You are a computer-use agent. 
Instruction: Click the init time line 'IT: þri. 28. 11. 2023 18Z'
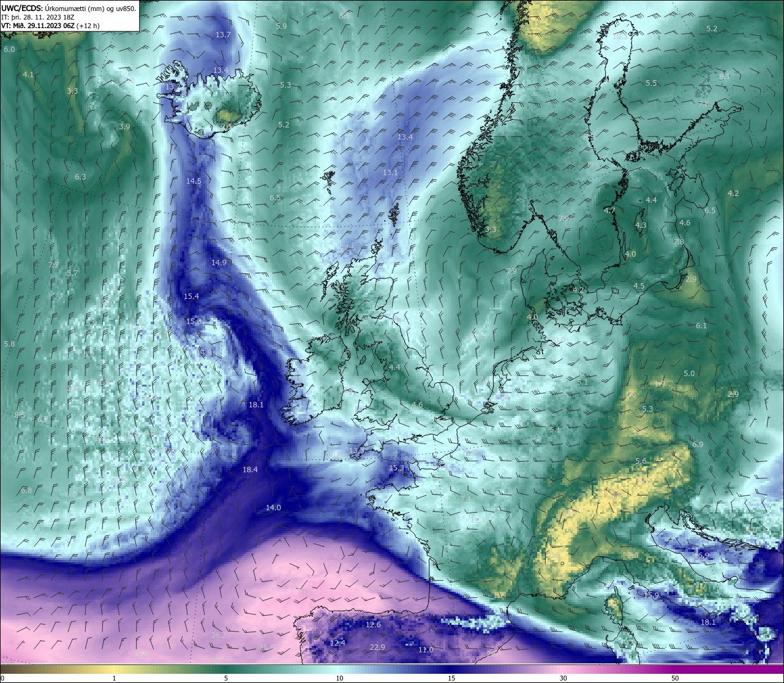click(38, 17)
